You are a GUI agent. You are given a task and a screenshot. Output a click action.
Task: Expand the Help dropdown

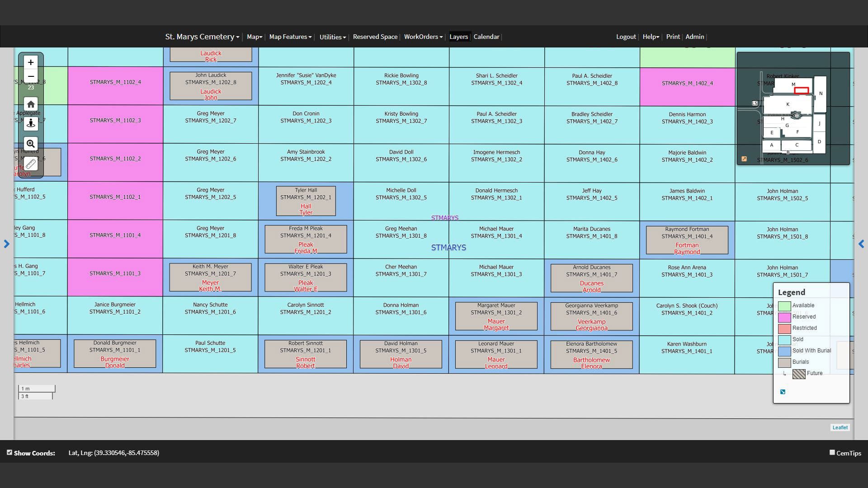[651, 37]
